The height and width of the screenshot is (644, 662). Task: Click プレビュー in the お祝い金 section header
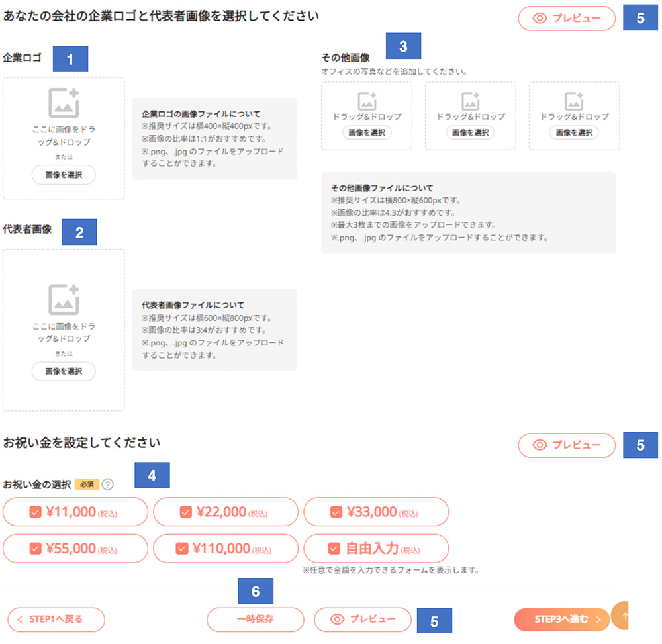(x=567, y=445)
